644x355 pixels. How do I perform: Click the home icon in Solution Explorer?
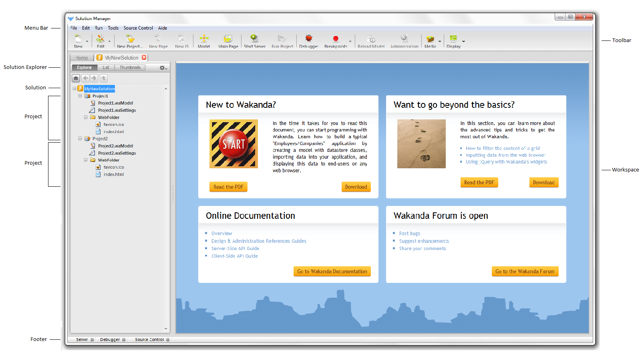(76, 78)
